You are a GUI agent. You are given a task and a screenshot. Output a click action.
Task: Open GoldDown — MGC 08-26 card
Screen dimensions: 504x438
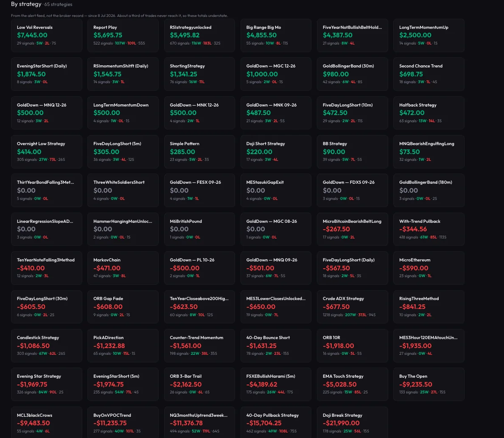pos(276,229)
